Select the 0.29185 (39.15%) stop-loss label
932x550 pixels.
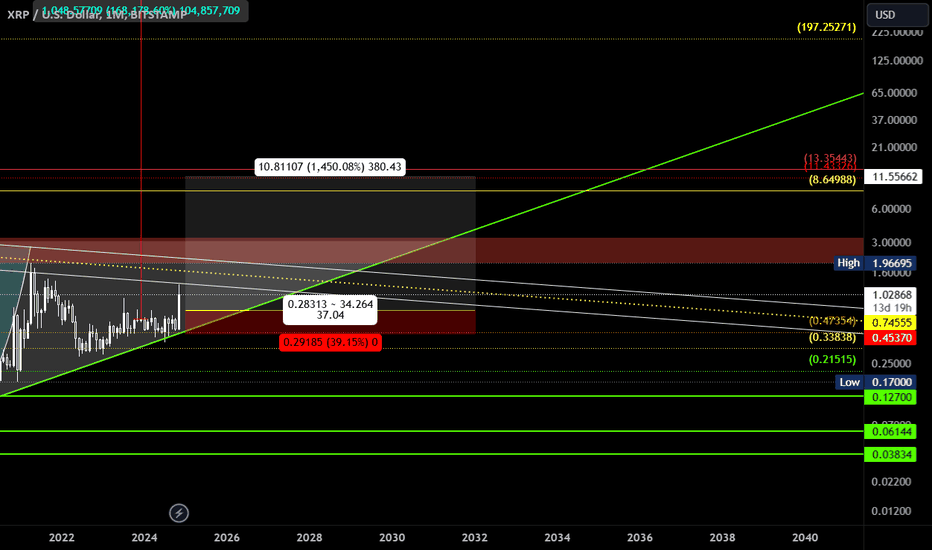click(x=330, y=342)
